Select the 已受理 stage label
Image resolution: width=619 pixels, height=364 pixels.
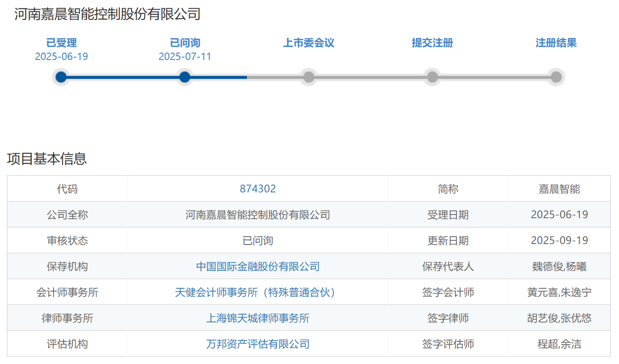(x=61, y=43)
